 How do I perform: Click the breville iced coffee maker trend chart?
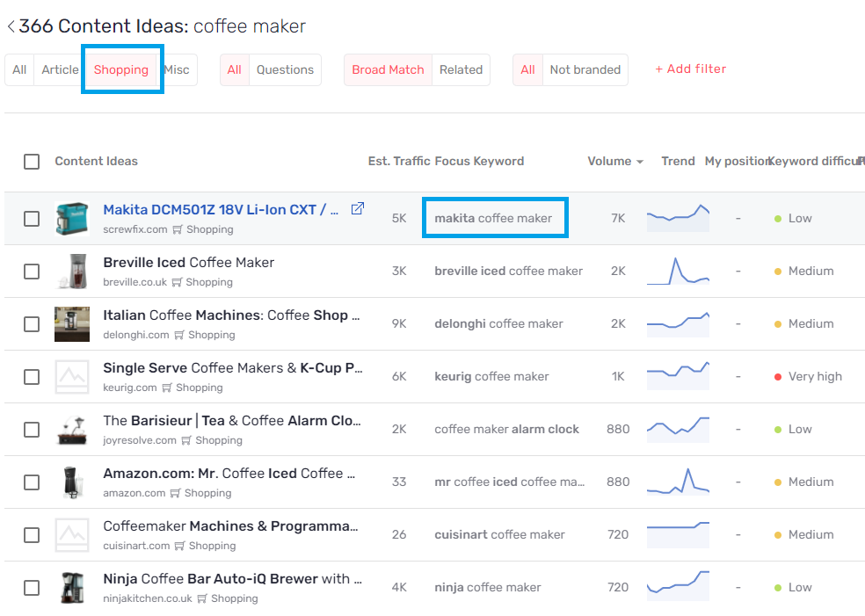[678, 271]
